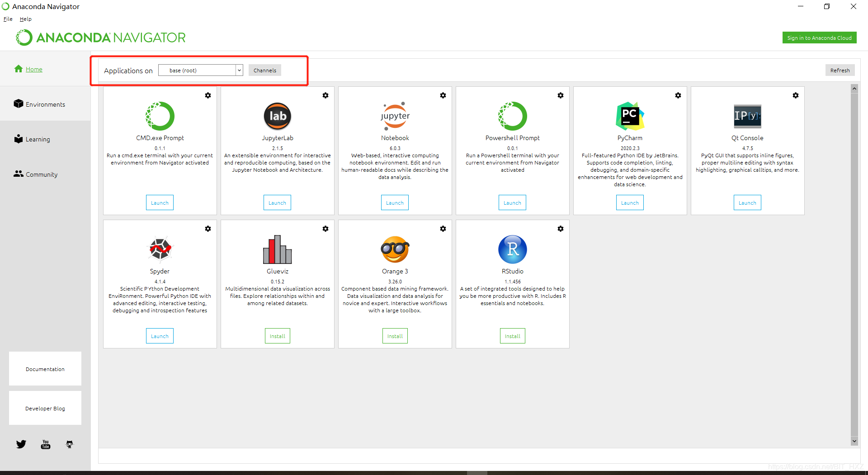This screenshot has height=475, width=868.
Task: Launch Spyder
Action: 160,336
